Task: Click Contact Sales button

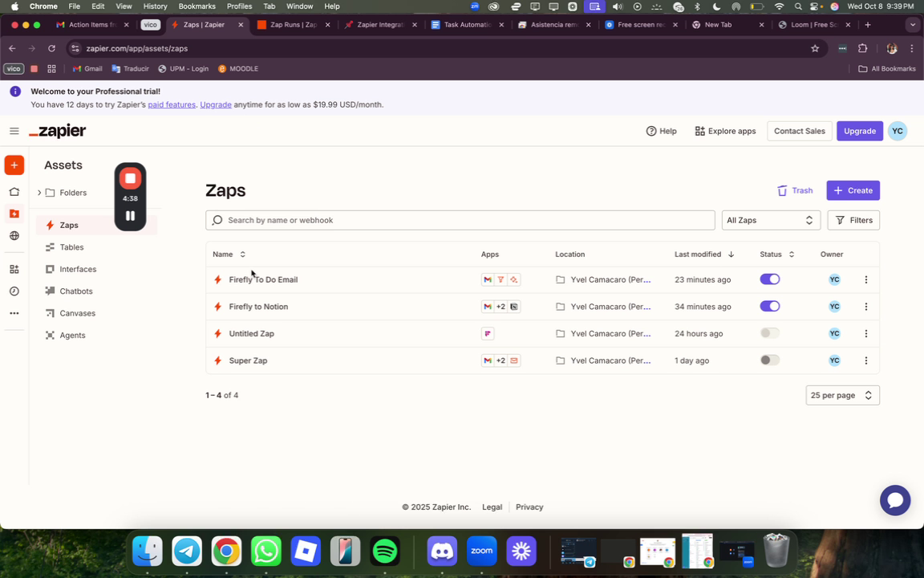Action: click(799, 131)
